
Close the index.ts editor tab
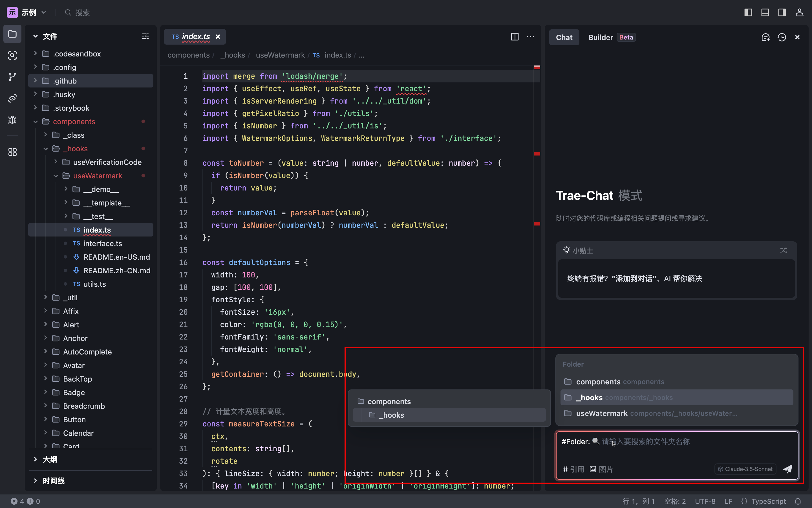(218, 37)
